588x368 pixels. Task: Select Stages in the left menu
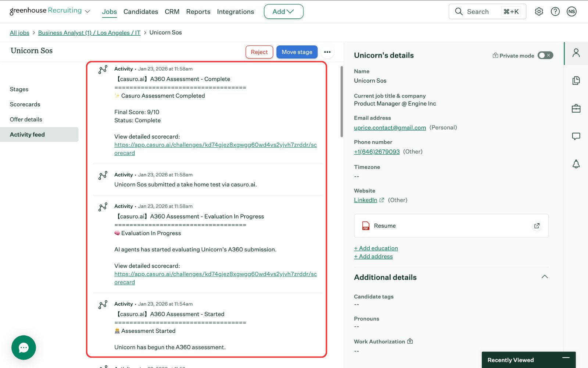click(19, 89)
